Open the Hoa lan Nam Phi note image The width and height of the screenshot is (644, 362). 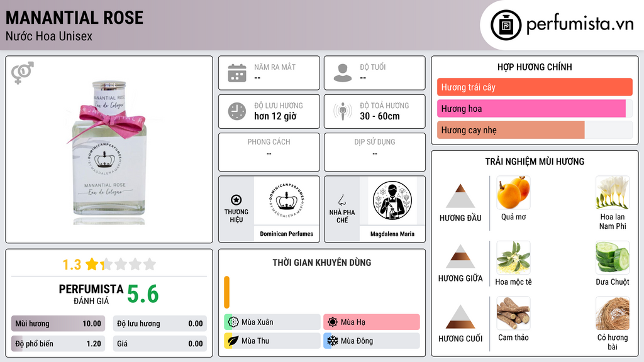[x=613, y=192]
